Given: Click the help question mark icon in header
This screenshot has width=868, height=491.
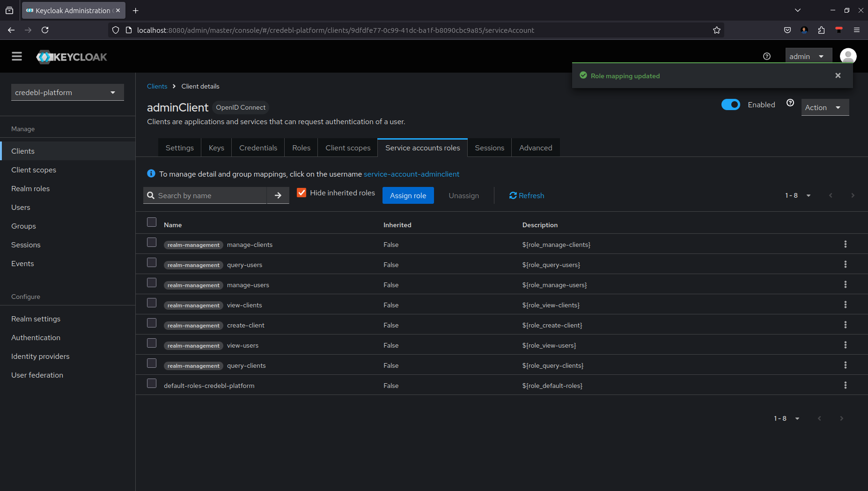Looking at the screenshot, I should pyautogui.click(x=766, y=57).
